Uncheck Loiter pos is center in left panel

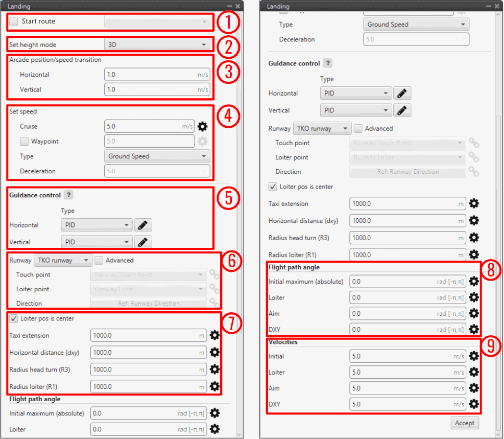(14, 318)
